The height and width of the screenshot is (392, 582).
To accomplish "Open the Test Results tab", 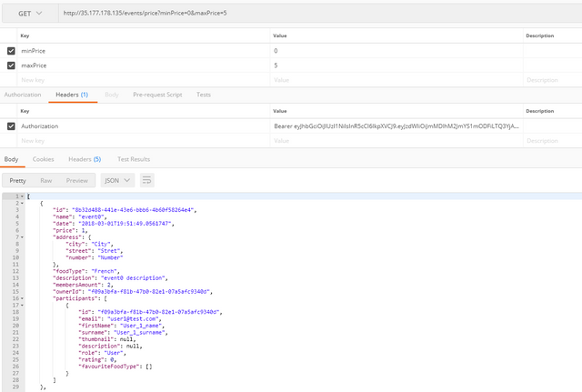I will (x=134, y=159).
